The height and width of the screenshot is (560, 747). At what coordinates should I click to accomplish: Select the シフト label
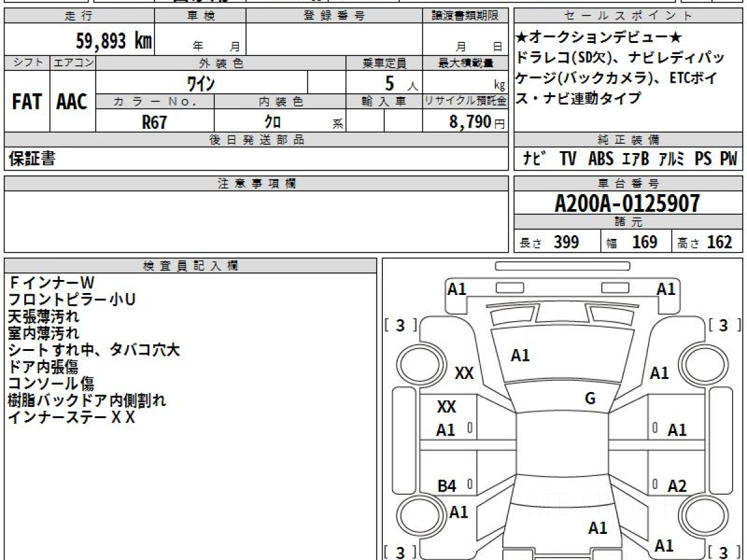pyautogui.click(x=27, y=63)
